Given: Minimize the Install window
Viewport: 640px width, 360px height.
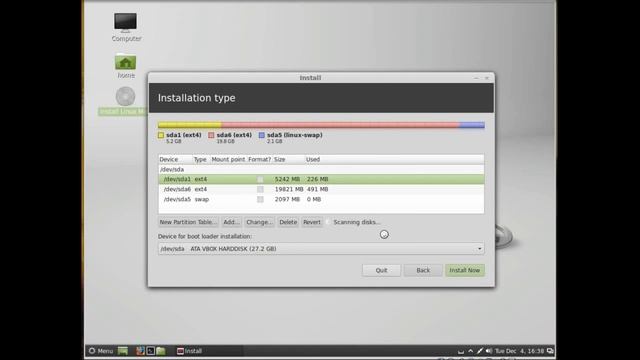Looking at the screenshot, I should pyautogui.click(x=476, y=78).
